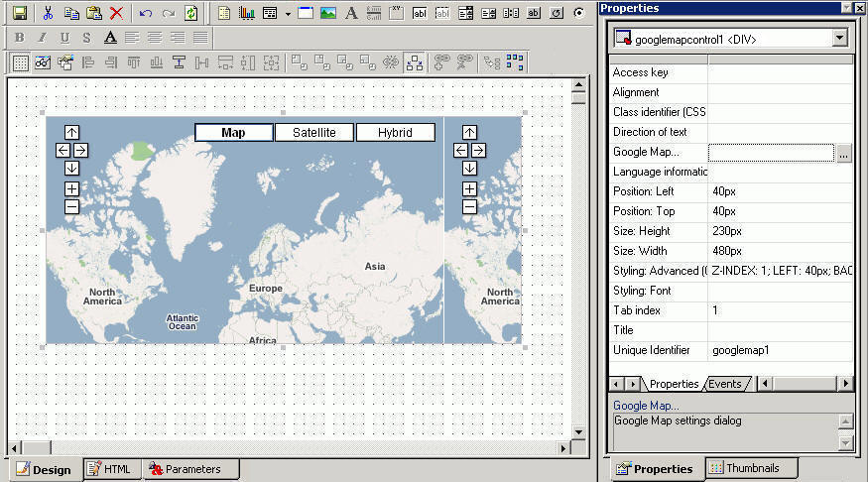Toggle Bold formatting button
Viewport: 868px width, 482px height.
[x=20, y=38]
